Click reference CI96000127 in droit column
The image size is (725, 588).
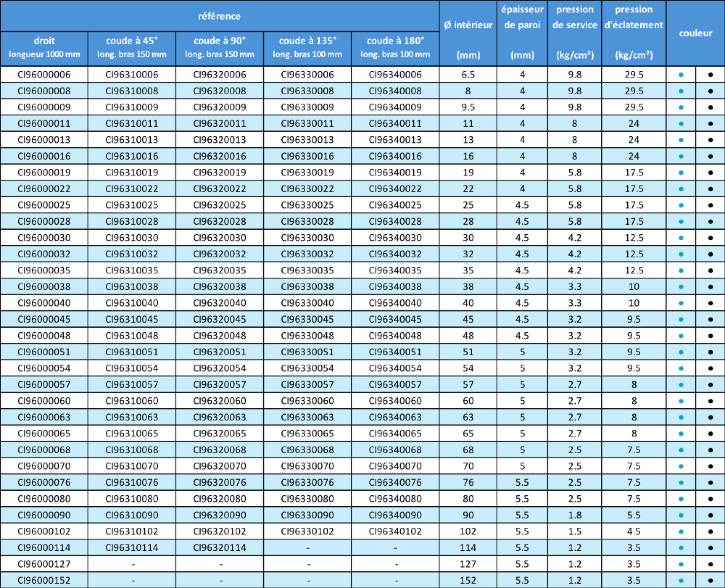click(44, 564)
